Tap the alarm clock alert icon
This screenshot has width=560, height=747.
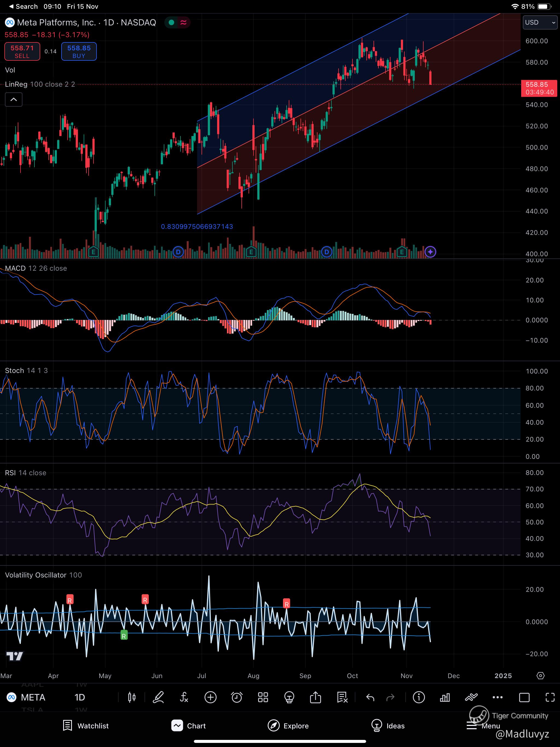237,697
